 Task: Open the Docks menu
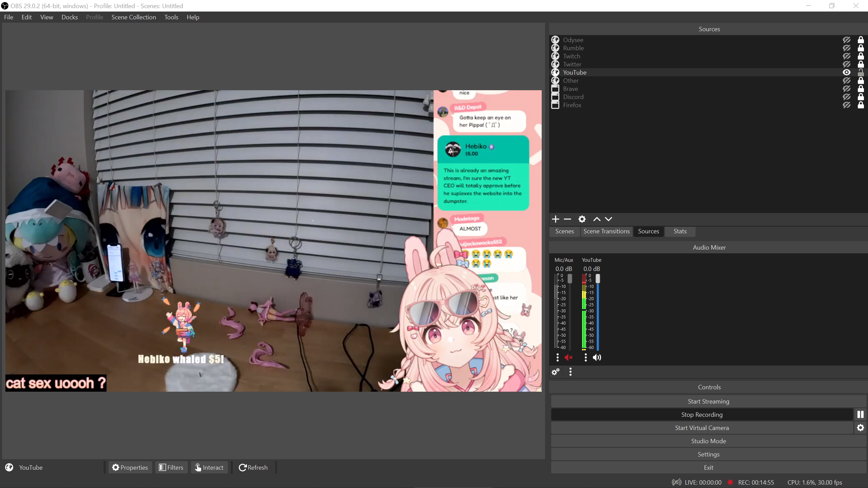click(x=70, y=17)
